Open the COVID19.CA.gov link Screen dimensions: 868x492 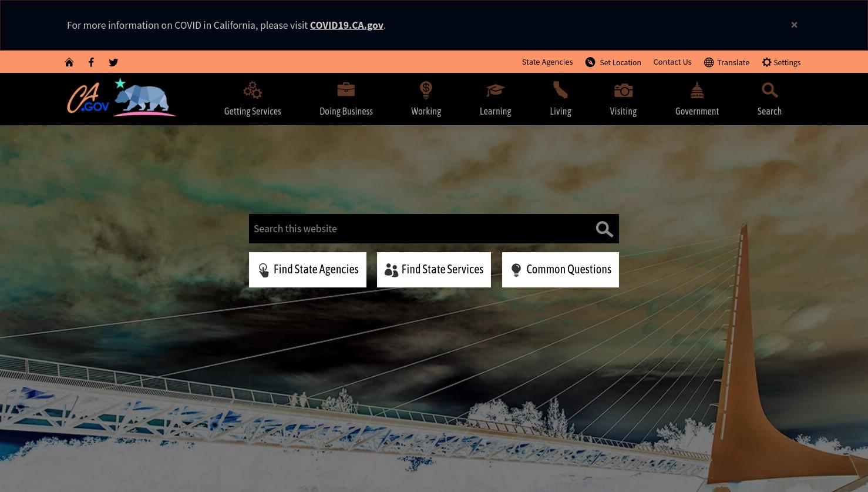click(346, 25)
